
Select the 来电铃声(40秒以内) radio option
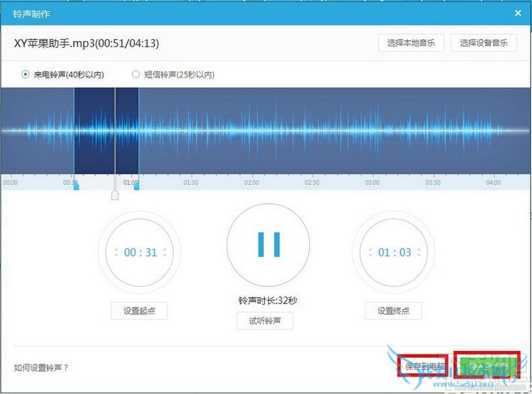tap(25, 74)
